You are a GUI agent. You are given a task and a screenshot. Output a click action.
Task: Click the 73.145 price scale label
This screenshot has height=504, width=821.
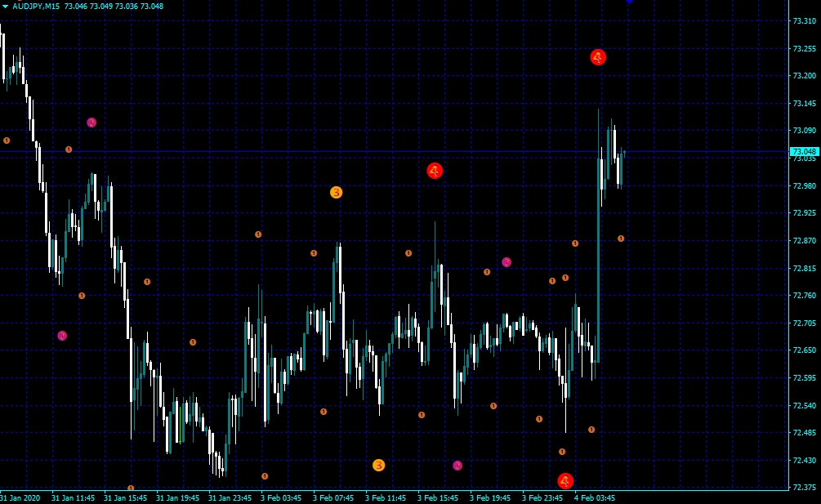(x=804, y=103)
